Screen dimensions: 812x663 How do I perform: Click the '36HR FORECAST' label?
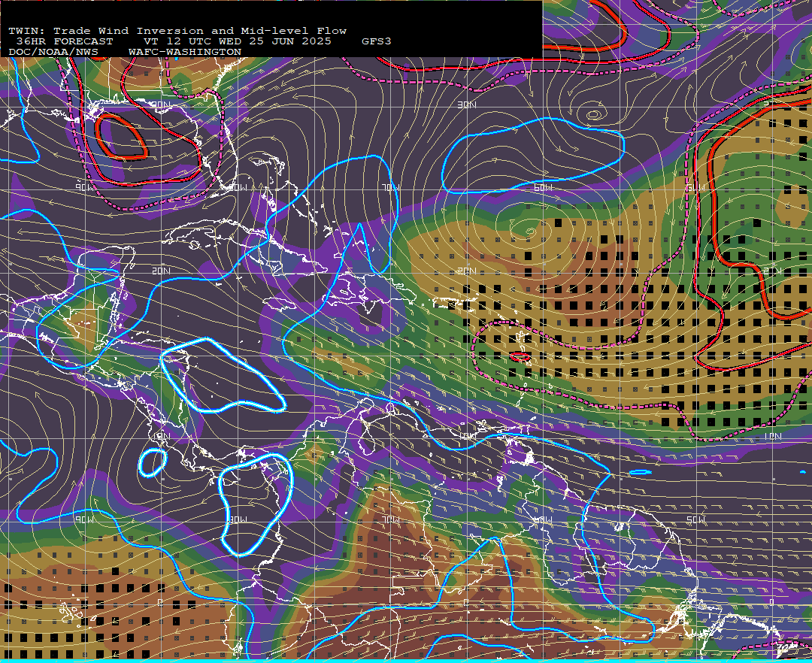pyautogui.click(x=65, y=41)
